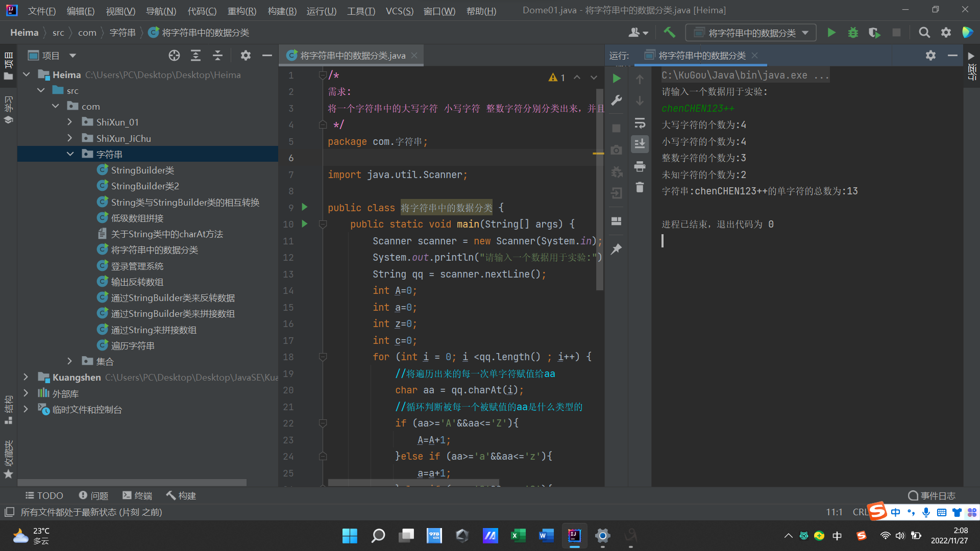Click the Debug bug icon

click(x=853, y=33)
